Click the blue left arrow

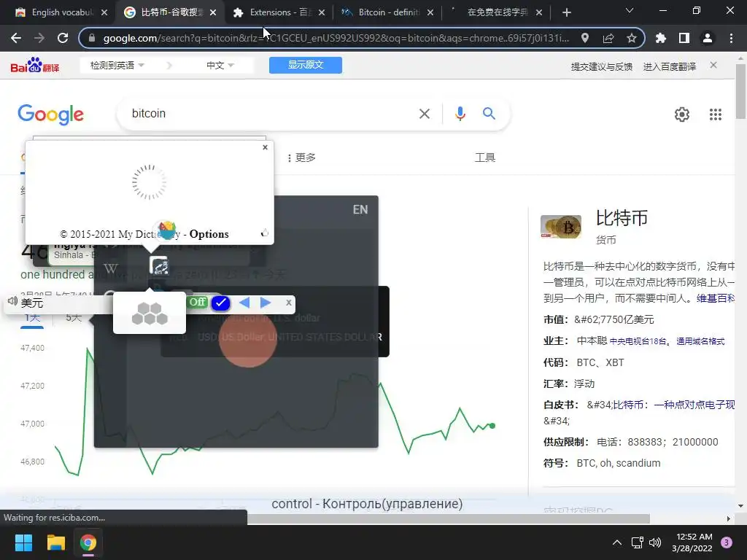244,303
